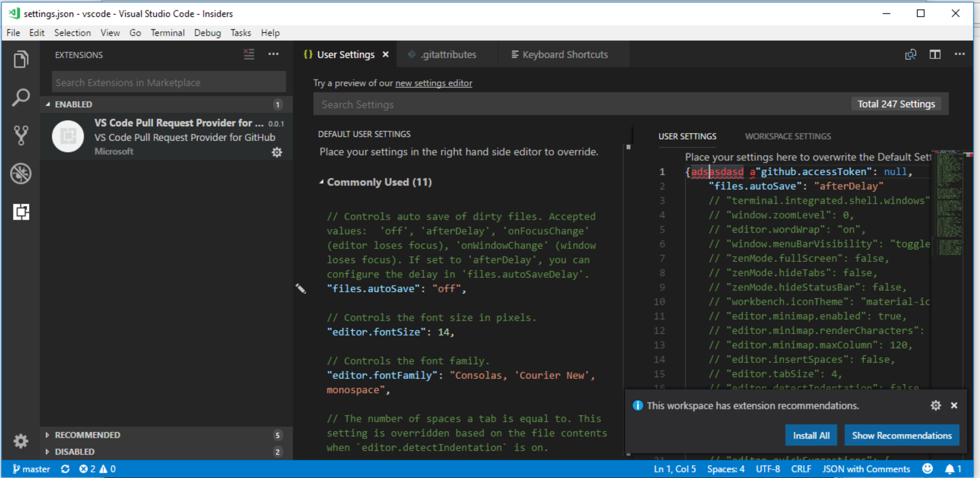The width and height of the screenshot is (980, 478).
Task: Open the Terminal menu
Action: pyautogui.click(x=167, y=33)
